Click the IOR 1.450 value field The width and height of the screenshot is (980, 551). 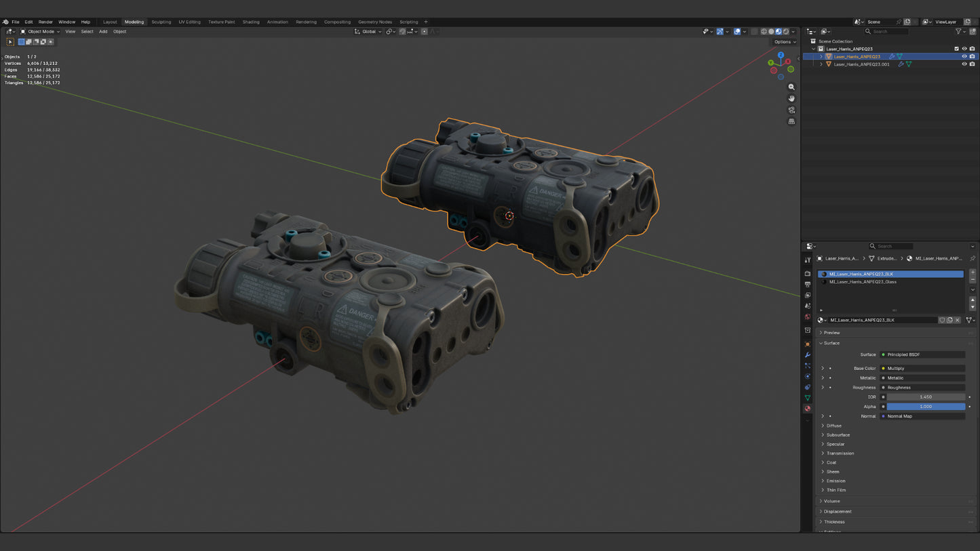tap(926, 397)
